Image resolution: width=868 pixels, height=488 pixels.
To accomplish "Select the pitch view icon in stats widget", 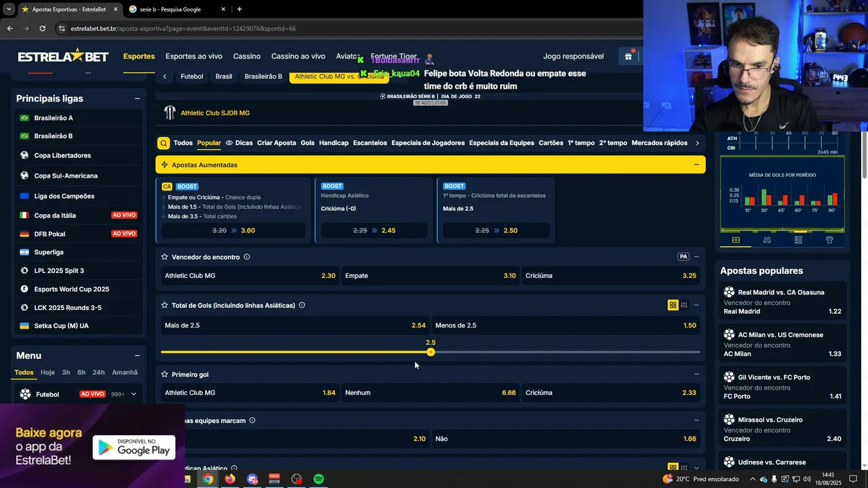I will [x=736, y=240].
